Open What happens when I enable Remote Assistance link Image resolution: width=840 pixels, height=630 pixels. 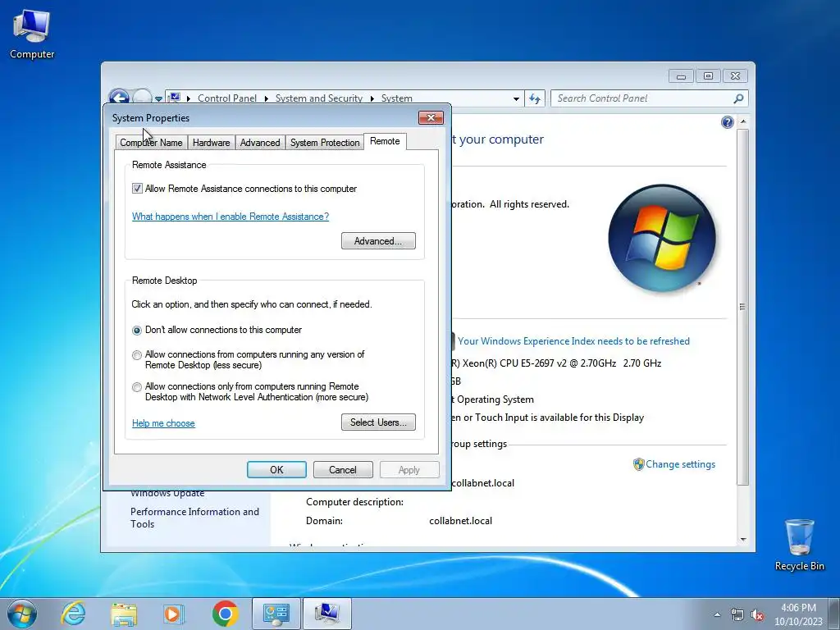[x=231, y=217]
